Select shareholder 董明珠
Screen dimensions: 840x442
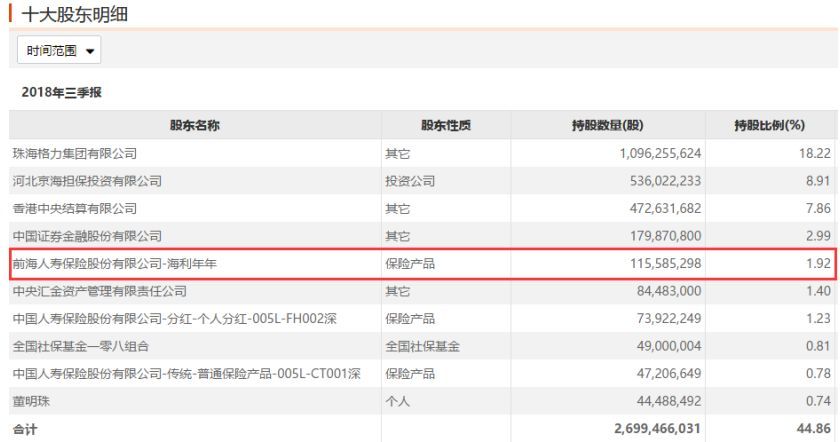(31, 401)
